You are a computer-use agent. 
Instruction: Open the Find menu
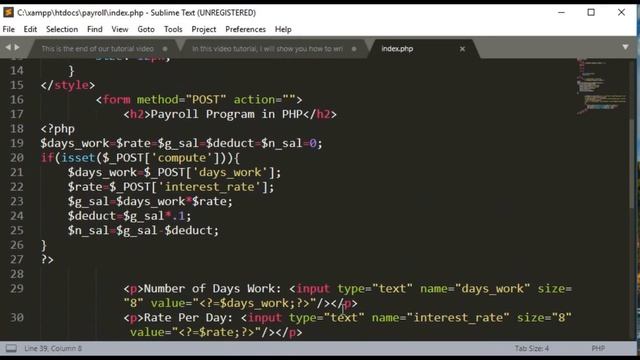95,29
